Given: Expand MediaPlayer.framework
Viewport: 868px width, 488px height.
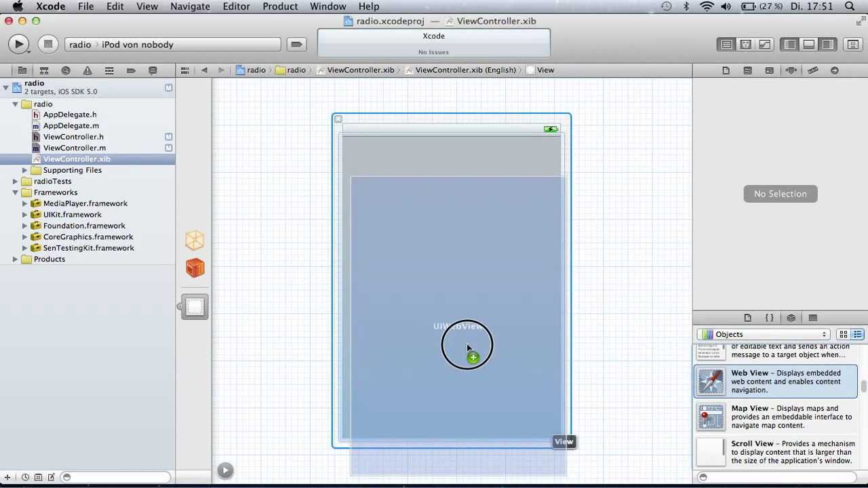Looking at the screenshot, I should (24, 203).
